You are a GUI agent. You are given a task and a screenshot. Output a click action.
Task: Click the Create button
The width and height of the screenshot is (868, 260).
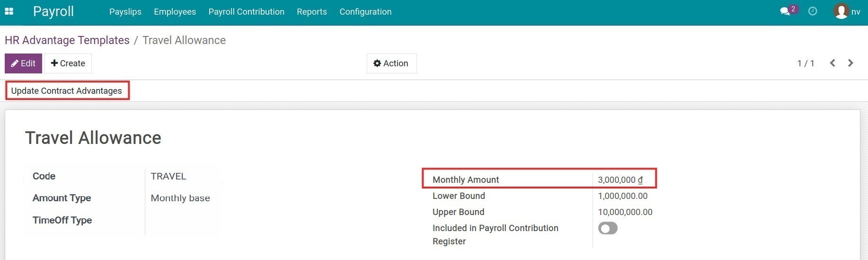68,63
